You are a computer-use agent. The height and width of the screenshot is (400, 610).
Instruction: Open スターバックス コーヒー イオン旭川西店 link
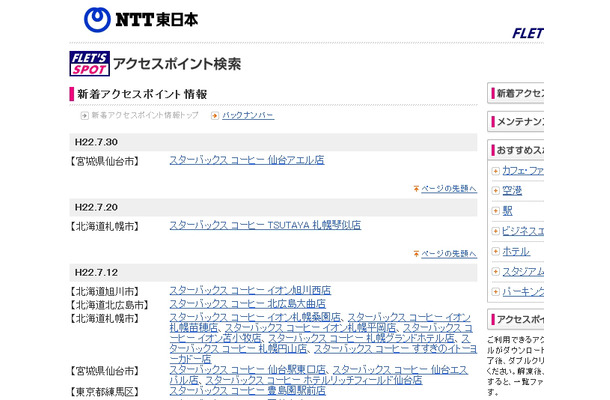click(x=250, y=290)
